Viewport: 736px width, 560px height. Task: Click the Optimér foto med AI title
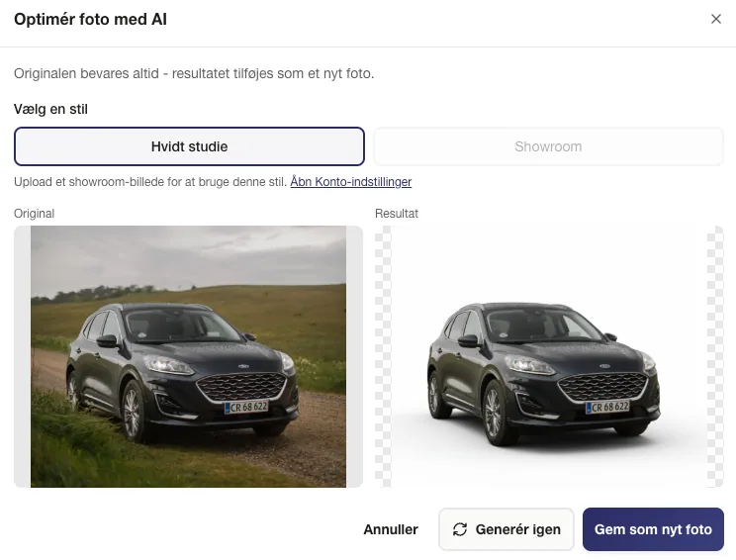pos(91,19)
